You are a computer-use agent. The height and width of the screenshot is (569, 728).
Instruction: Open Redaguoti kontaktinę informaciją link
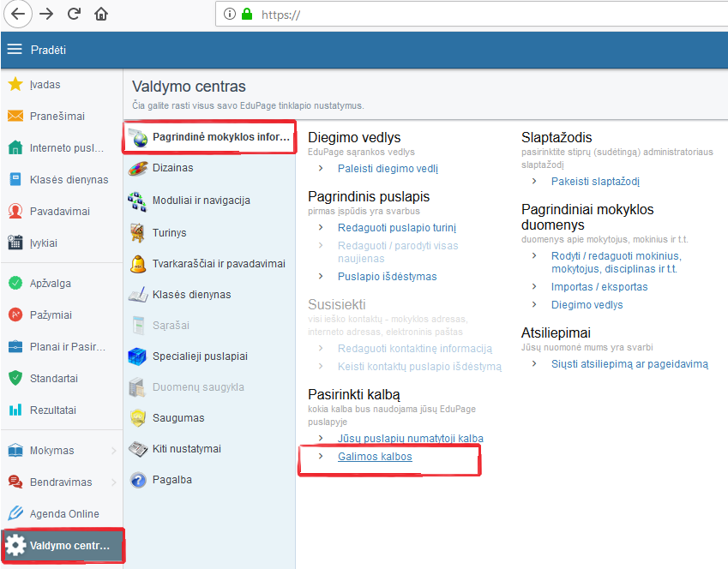click(x=415, y=349)
